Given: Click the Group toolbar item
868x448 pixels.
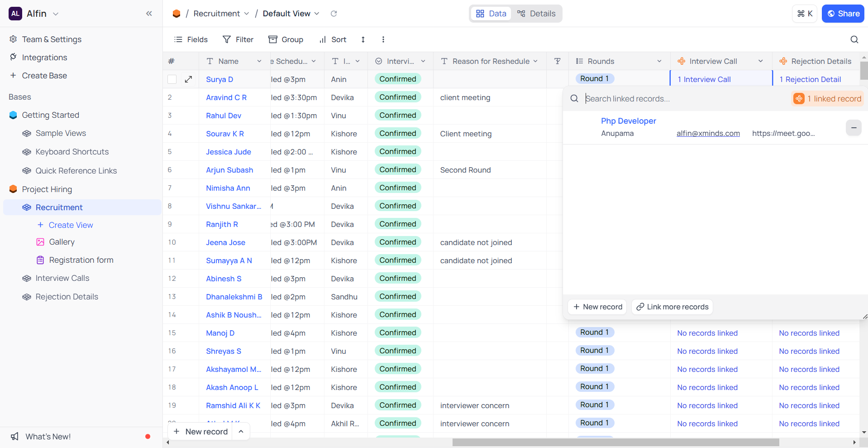Looking at the screenshot, I should coord(286,39).
